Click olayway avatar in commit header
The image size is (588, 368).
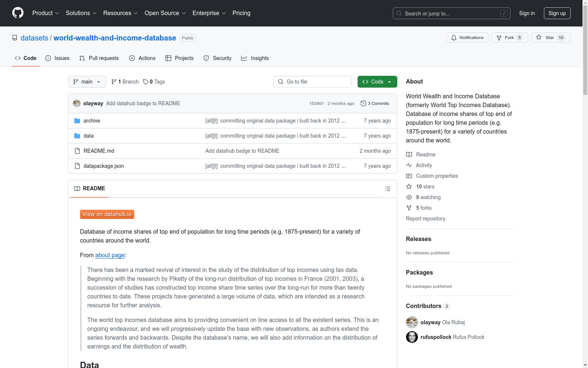pyautogui.click(x=77, y=103)
